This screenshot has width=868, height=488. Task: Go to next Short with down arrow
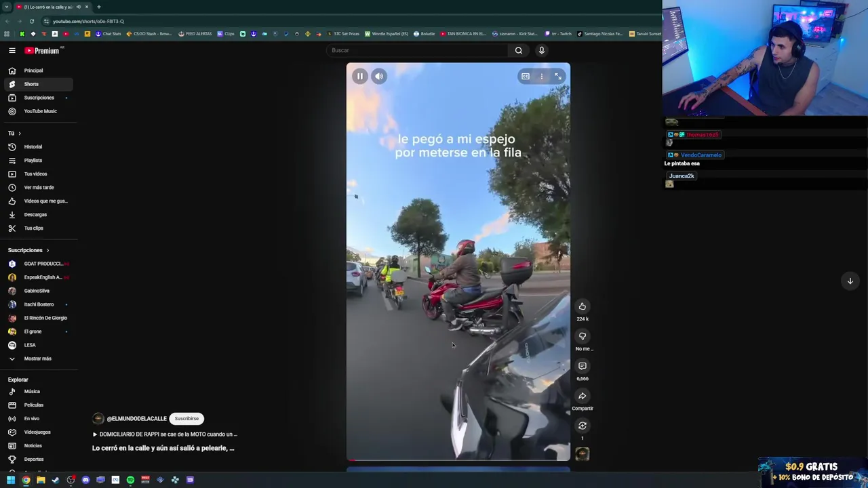(x=850, y=281)
